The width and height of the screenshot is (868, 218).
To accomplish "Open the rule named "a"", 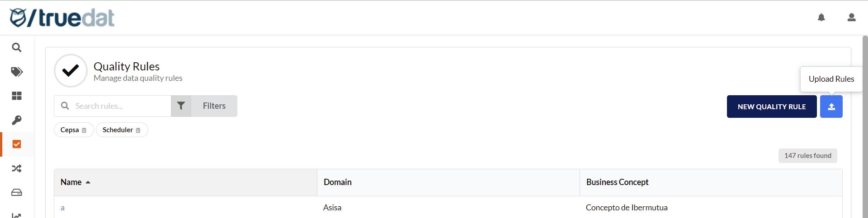I will click(x=62, y=208).
